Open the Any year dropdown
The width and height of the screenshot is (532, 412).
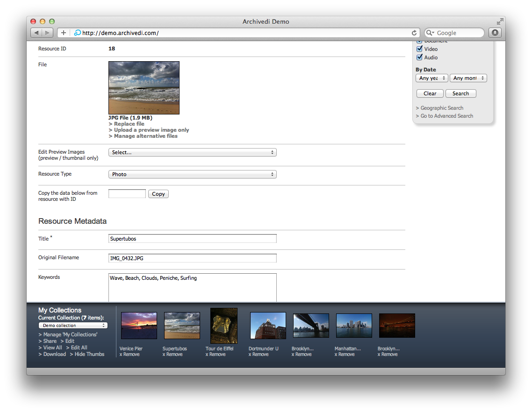pyautogui.click(x=432, y=78)
